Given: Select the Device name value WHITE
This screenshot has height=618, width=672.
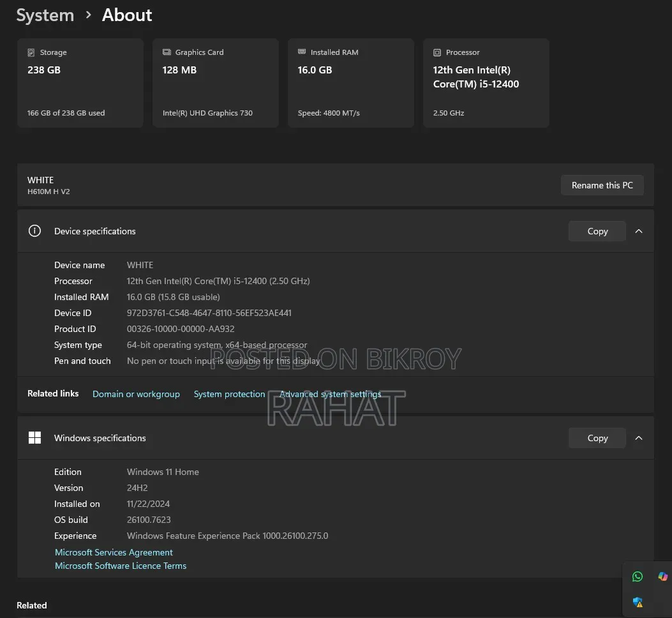Looking at the screenshot, I should pyautogui.click(x=140, y=264).
